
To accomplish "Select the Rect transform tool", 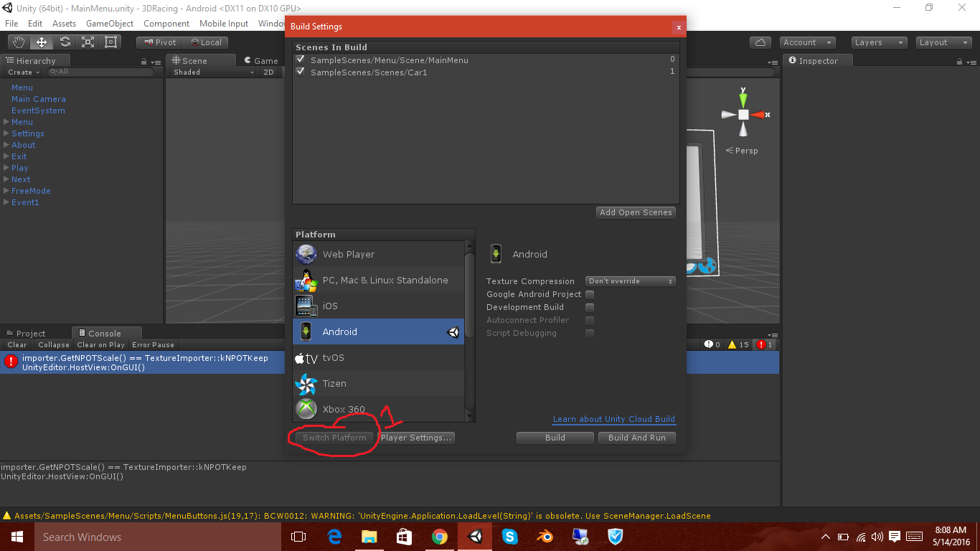I will [110, 42].
